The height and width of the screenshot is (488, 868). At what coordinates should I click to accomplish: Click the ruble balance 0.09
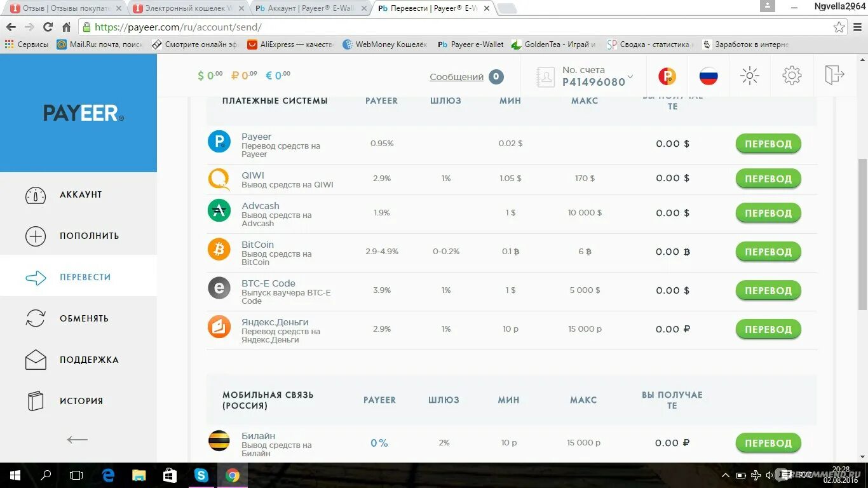point(244,76)
